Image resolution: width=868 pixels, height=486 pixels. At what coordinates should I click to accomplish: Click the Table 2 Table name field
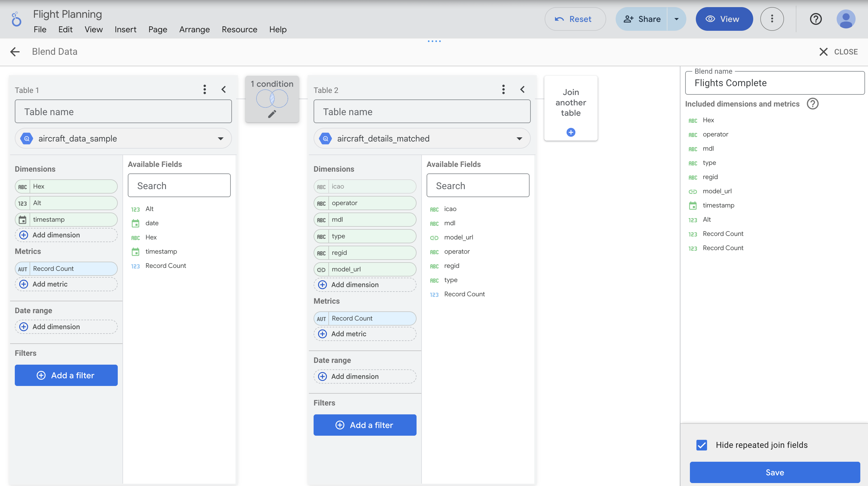click(x=422, y=112)
